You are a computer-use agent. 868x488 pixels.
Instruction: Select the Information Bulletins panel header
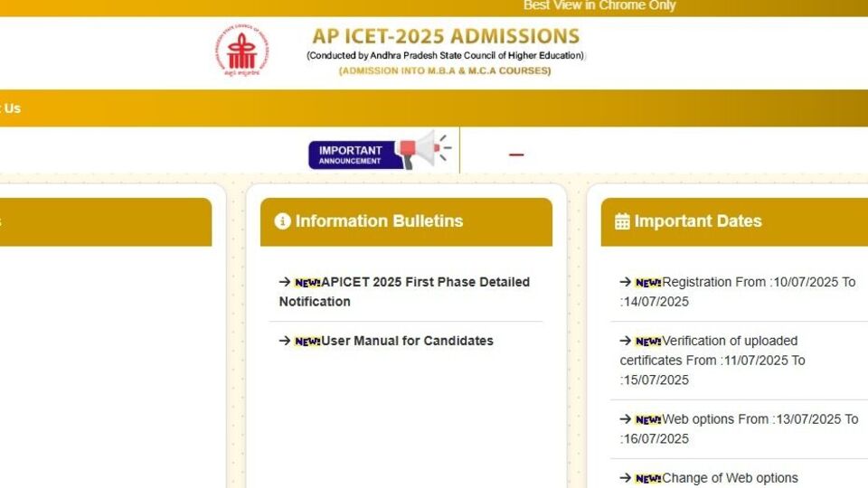406,221
